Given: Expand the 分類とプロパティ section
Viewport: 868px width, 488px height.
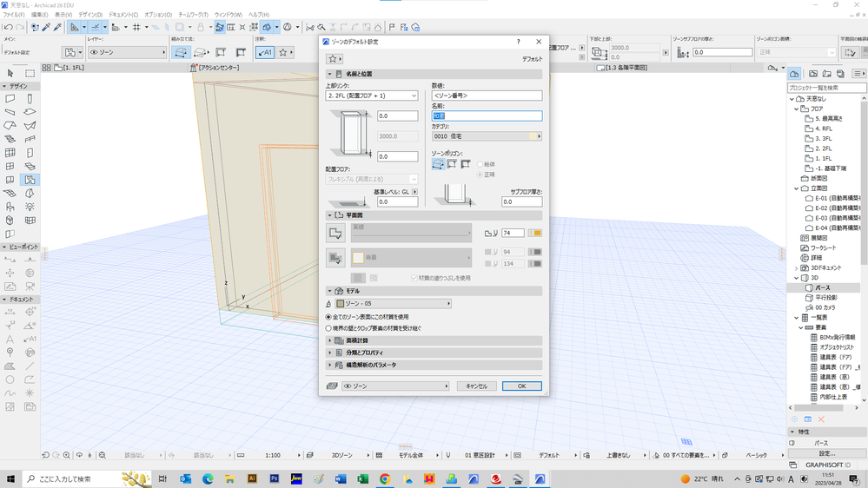Looking at the screenshot, I should click(x=330, y=353).
